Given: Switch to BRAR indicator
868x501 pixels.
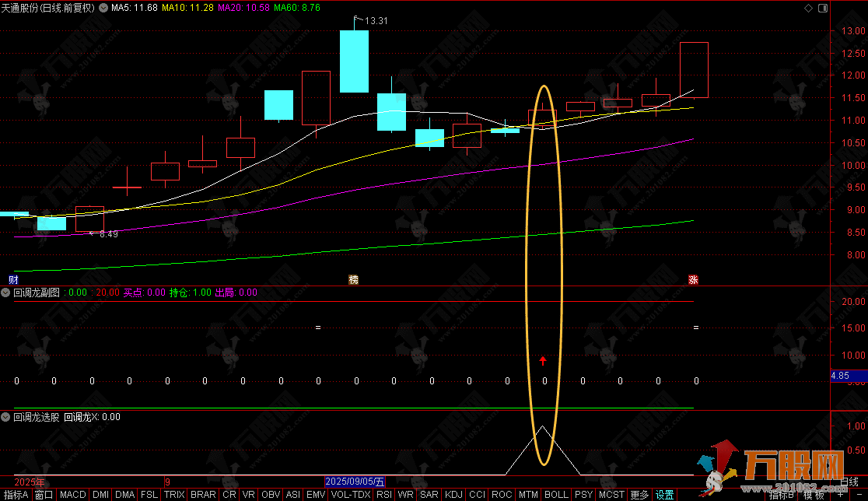Looking at the screenshot, I should click(x=203, y=494).
